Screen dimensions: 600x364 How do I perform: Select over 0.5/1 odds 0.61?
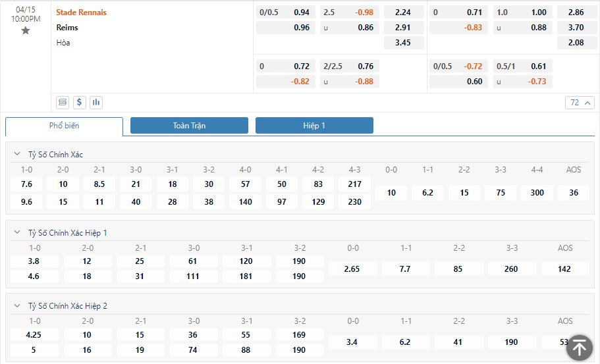(523, 66)
